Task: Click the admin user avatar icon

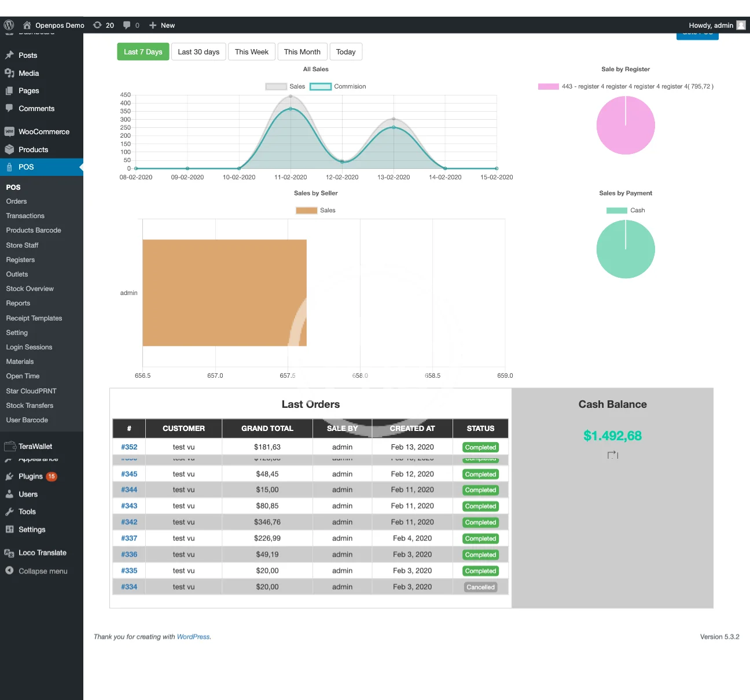Action: click(x=741, y=25)
